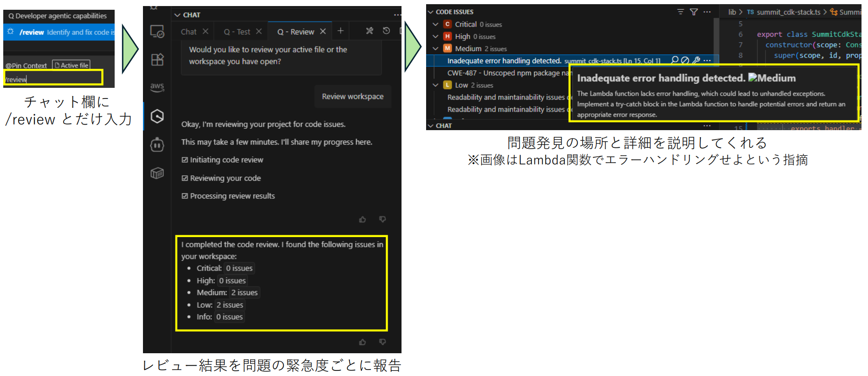
Task: Expand the Critical issues group
Action: click(435, 24)
